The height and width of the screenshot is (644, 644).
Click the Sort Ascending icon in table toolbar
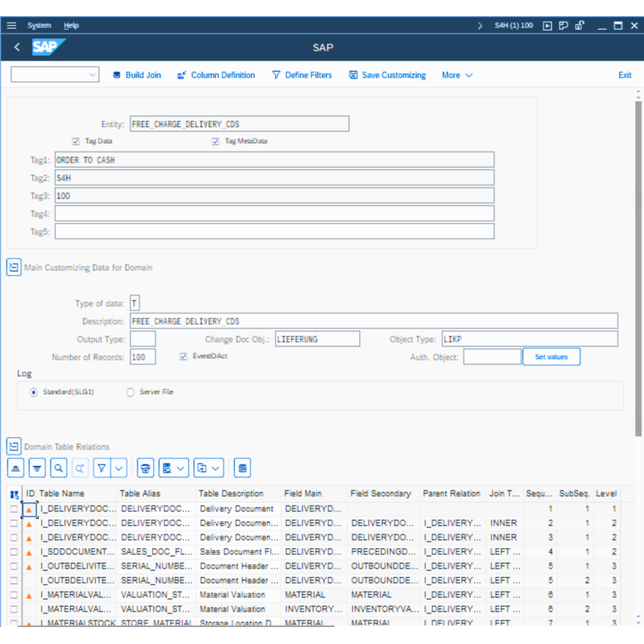[15, 468]
